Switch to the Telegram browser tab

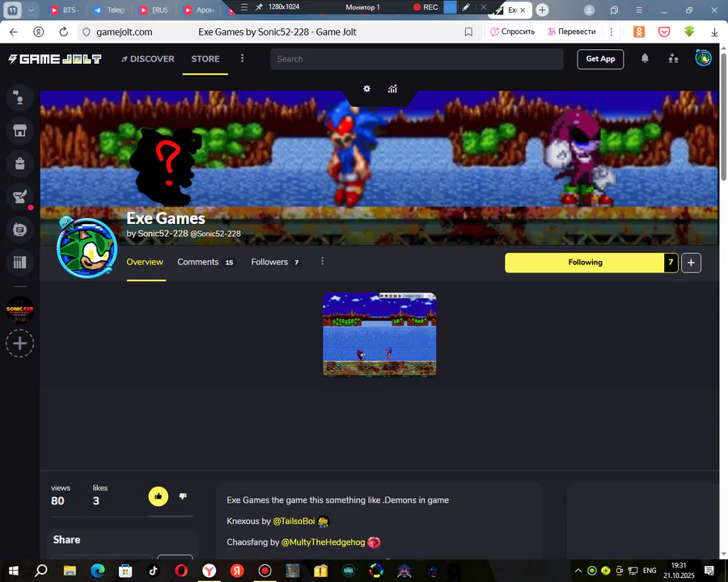[109, 10]
